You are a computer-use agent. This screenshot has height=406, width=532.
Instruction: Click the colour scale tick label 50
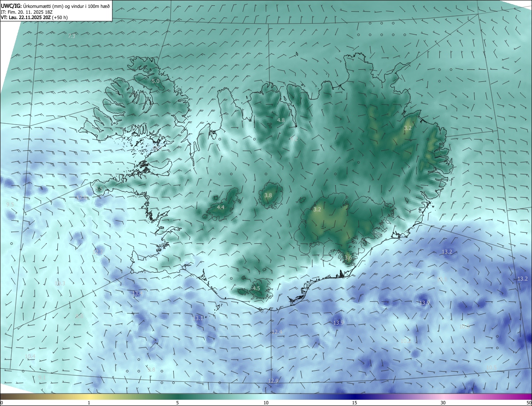click(x=529, y=403)
